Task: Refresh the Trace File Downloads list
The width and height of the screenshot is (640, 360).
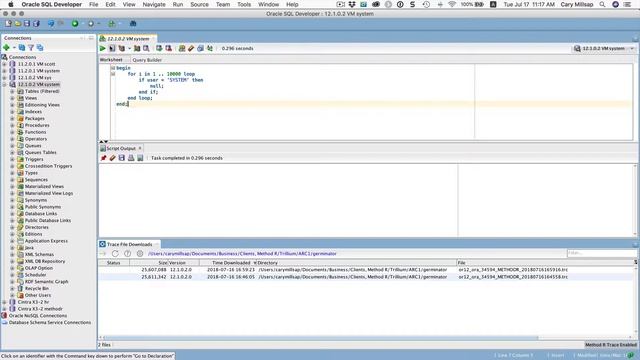Action: (115, 253)
